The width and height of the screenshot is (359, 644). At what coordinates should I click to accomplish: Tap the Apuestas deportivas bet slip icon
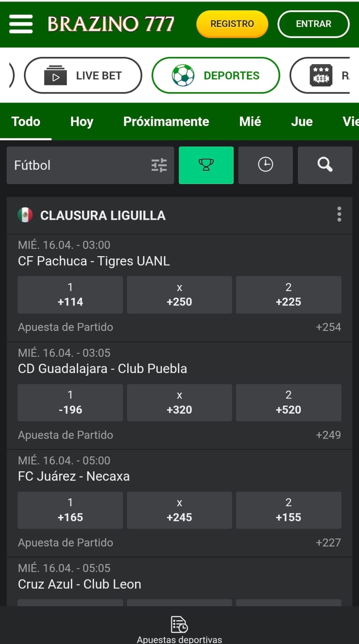(x=179, y=624)
